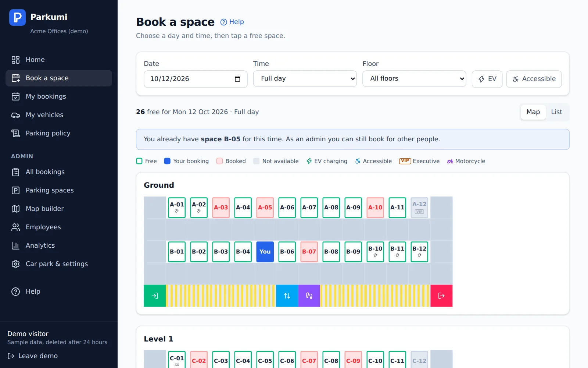The height and width of the screenshot is (368, 588).
Task: Select EV charging space B-12
Action: 419,252
